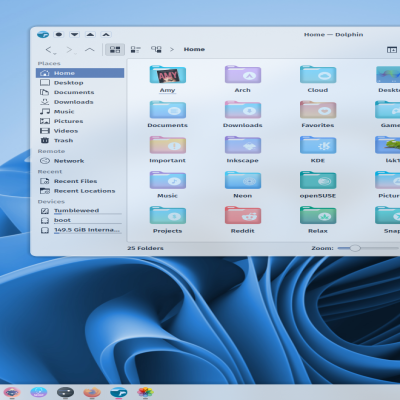Select the boot device
This screenshot has height=400, width=400.
[x=80, y=220]
